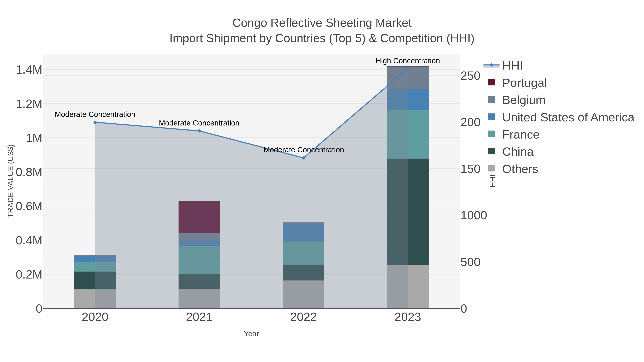Viewport: 644px width, 362px height.
Task: Toggle the Portugal legend entry
Action: (517, 83)
